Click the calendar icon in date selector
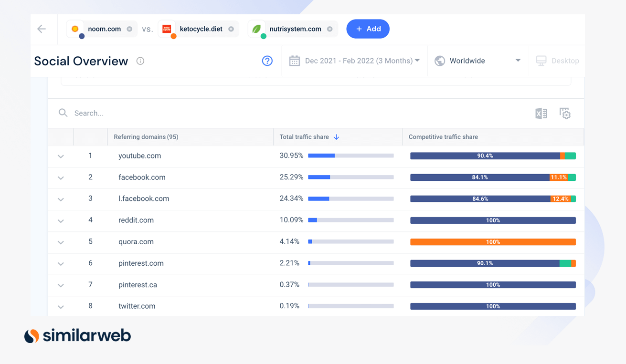 (295, 61)
